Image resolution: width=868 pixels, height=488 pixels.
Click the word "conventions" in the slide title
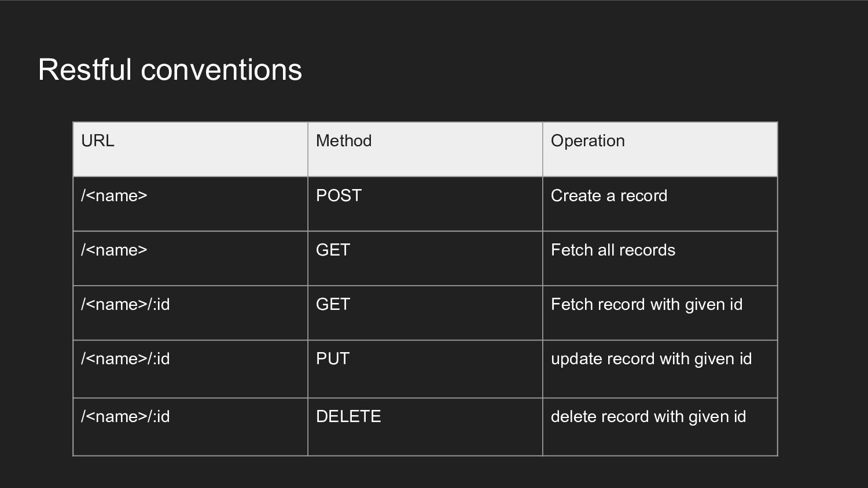coord(221,70)
